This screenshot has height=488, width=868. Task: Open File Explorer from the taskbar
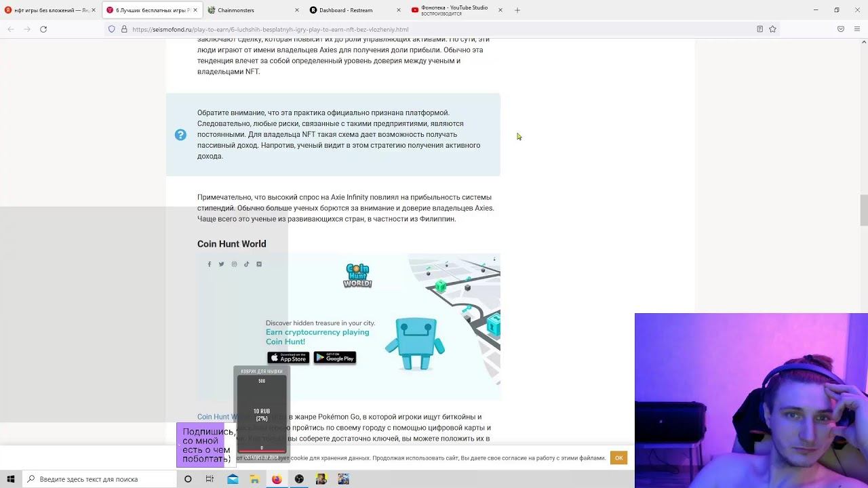tap(255, 479)
